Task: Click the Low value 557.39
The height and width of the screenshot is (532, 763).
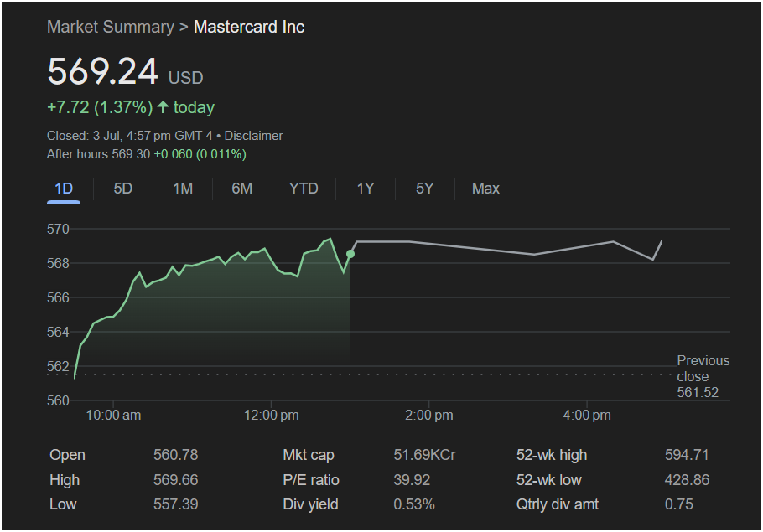Action: (x=176, y=504)
